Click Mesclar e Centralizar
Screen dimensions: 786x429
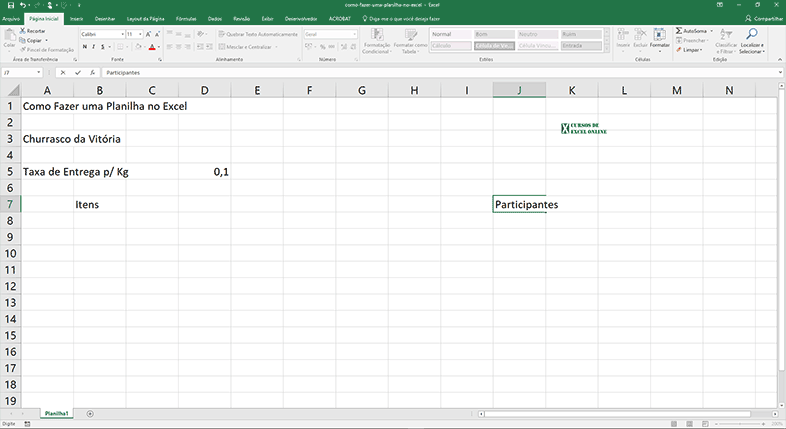pyautogui.click(x=245, y=47)
